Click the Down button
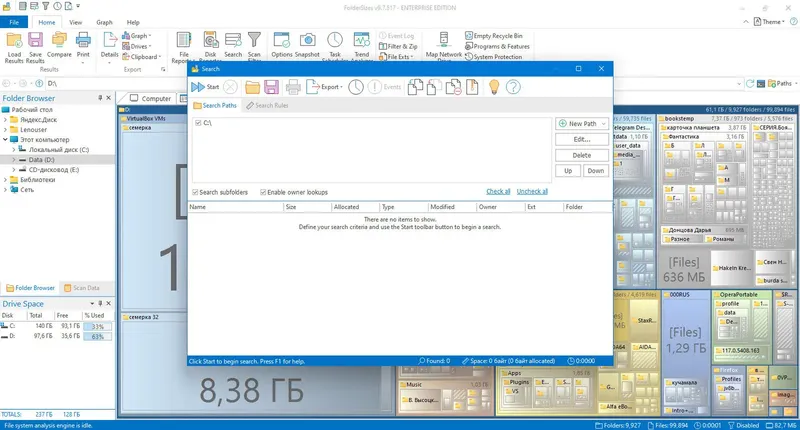 click(595, 171)
